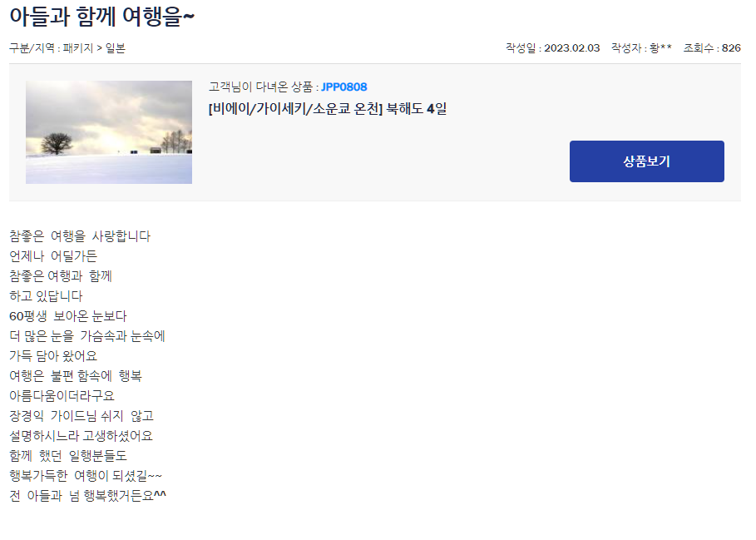Click the line 아름다움이더라구요

(62, 396)
